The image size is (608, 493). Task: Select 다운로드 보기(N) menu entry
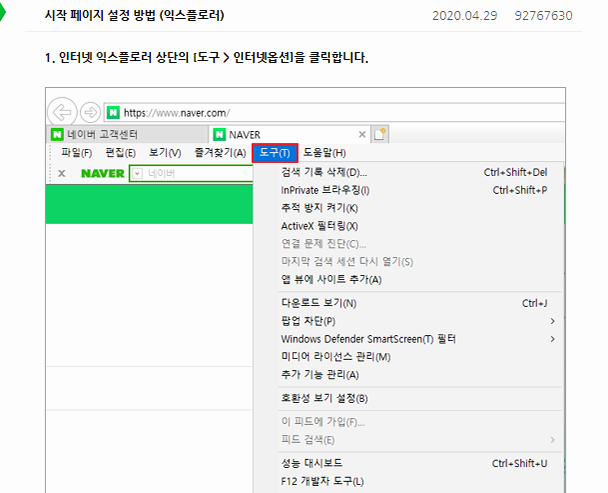click(408, 303)
